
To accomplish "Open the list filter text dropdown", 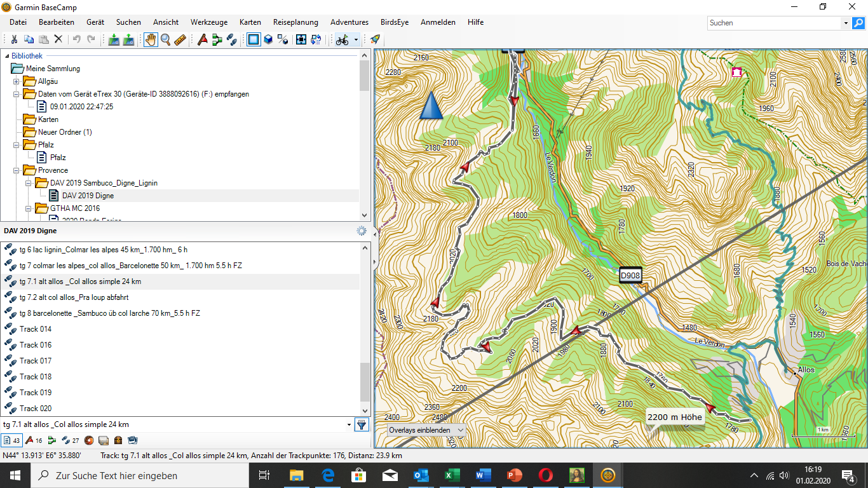I will [x=349, y=424].
